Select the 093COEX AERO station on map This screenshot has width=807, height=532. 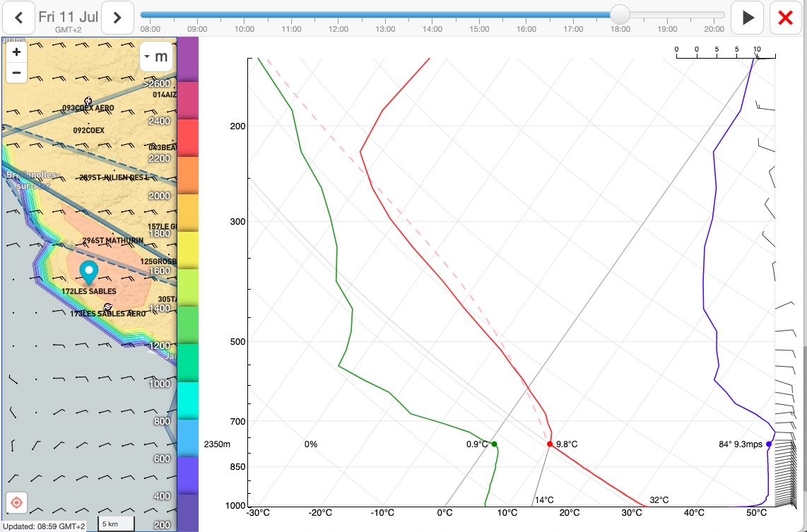[88, 108]
